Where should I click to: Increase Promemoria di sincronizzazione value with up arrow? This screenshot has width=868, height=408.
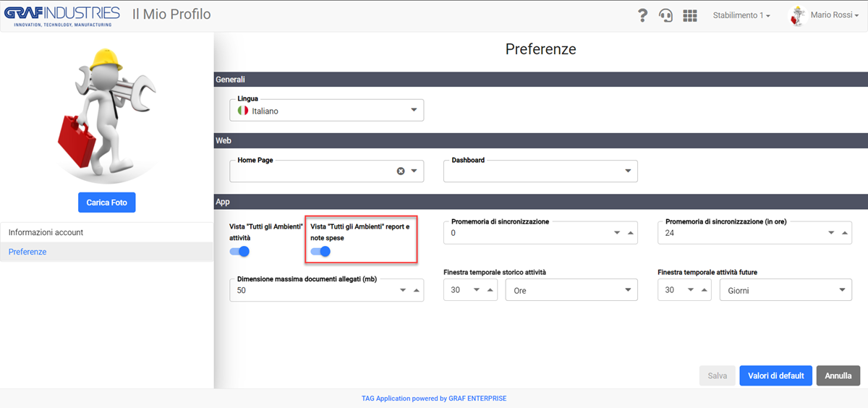631,233
